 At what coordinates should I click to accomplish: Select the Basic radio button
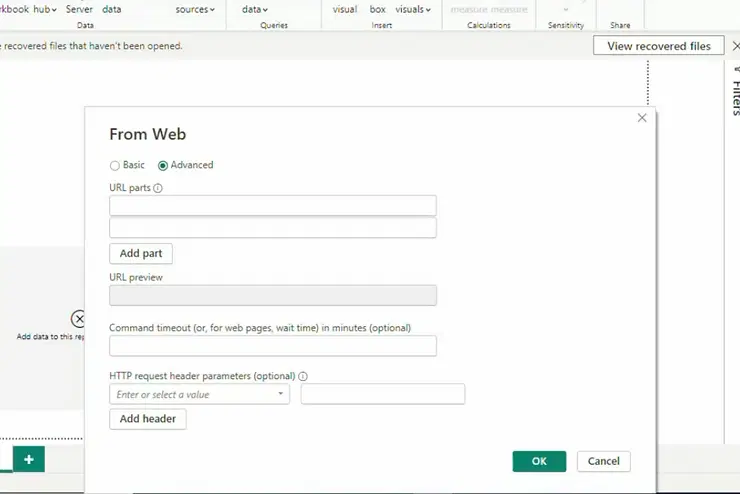pos(115,165)
